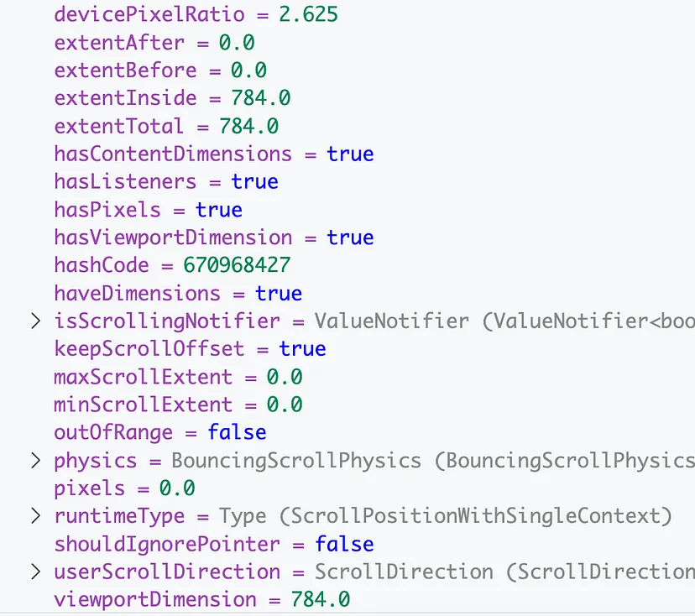Click the outOfRange false value
Viewport: 695px width, 616px height.
(237, 432)
